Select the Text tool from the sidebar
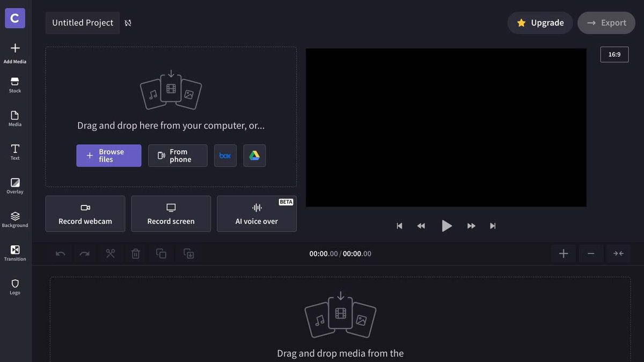The height and width of the screenshot is (362, 644). [x=14, y=151]
